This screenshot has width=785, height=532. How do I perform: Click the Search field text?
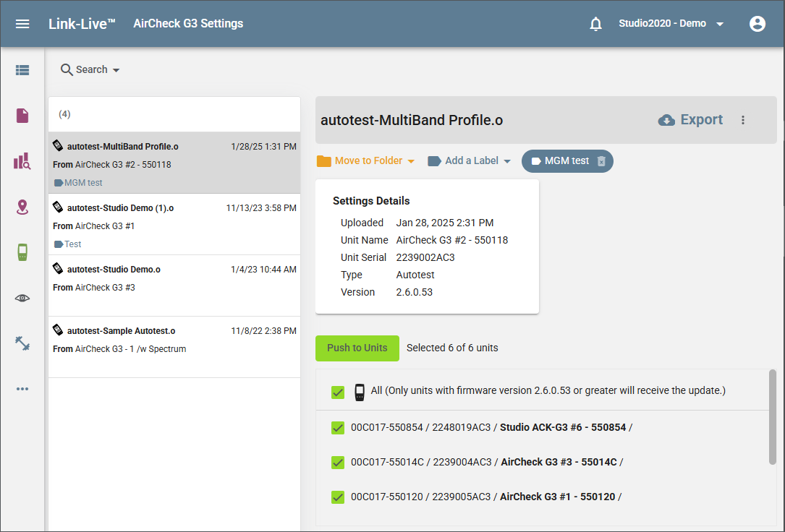[x=92, y=69]
